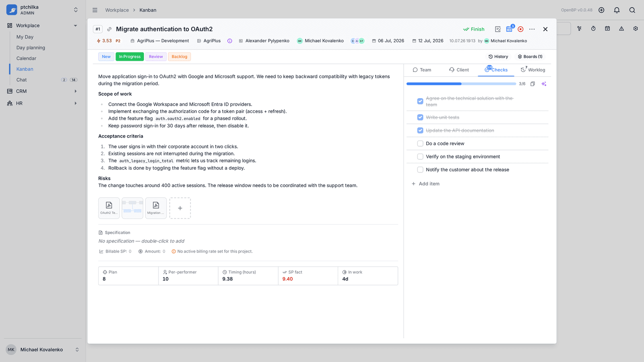This screenshot has height=362, width=644.
Task: Toggle the hamburger sidebar menu
Action: tap(95, 10)
